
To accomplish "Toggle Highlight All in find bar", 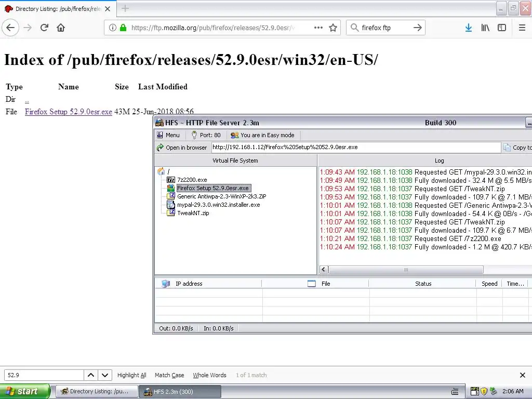I will 131,375.
